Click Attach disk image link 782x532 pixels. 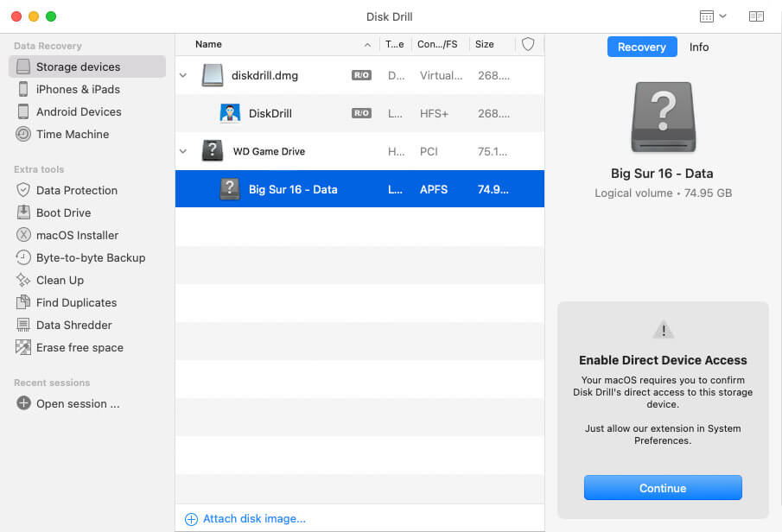point(254,518)
